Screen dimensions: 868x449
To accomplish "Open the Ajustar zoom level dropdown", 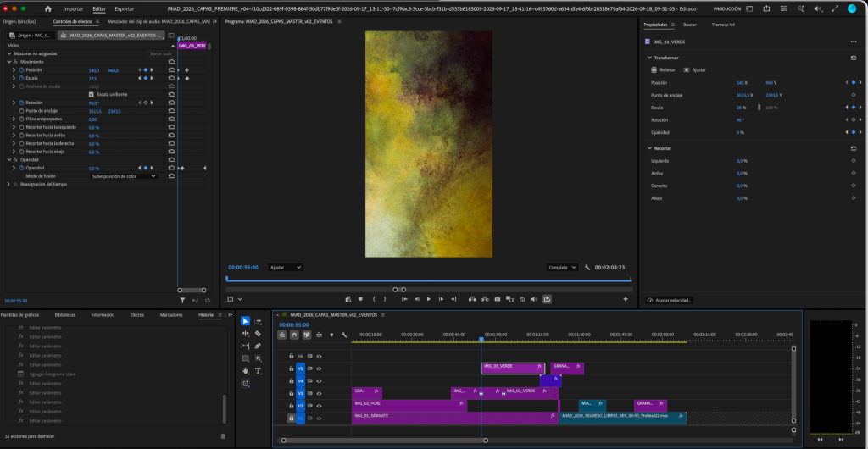I will (x=285, y=267).
